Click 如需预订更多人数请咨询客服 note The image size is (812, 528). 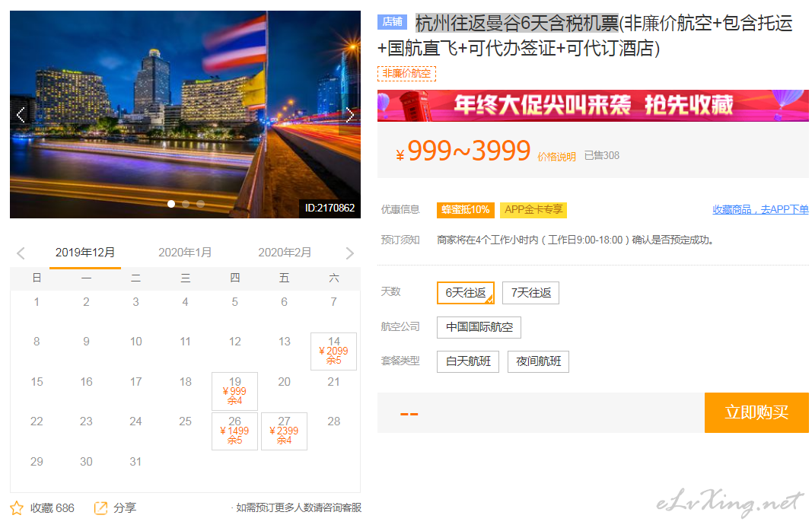pyautogui.click(x=298, y=507)
